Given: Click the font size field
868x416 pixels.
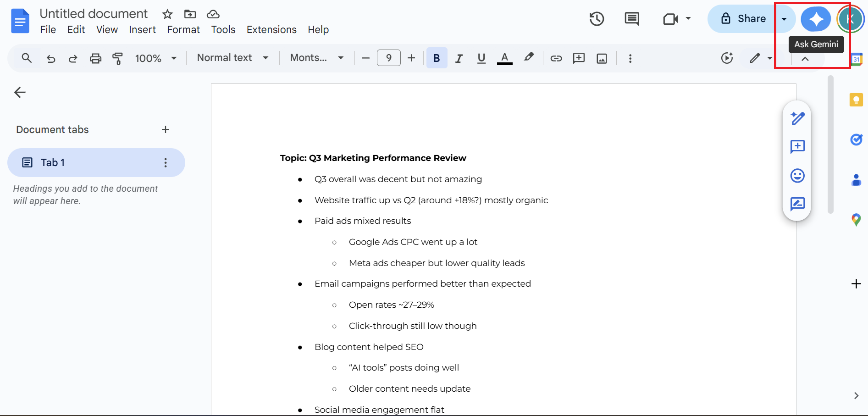Looking at the screenshot, I should coord(388,58).
